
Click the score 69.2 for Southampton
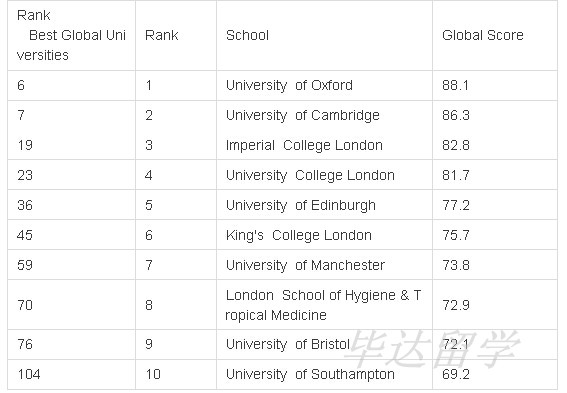tap(456, 374)
